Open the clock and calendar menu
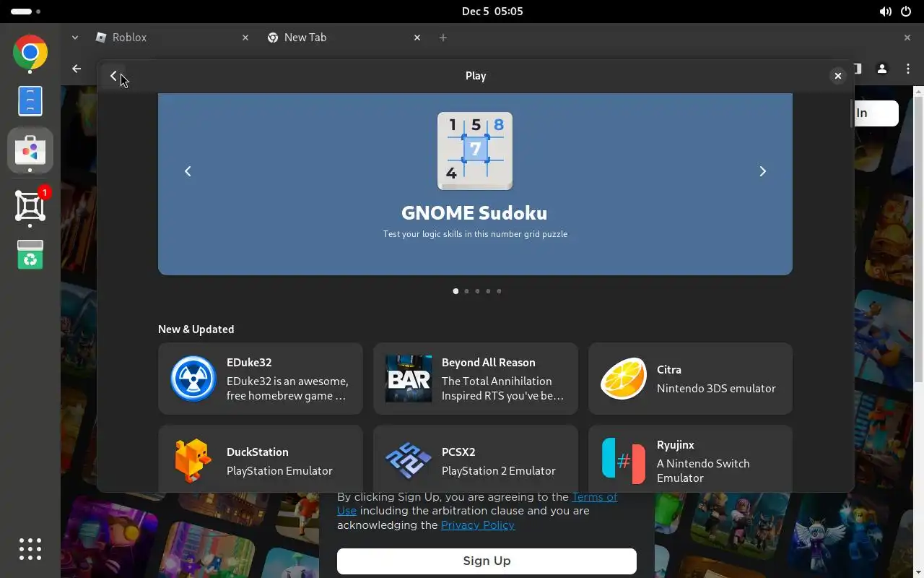924x578 pixels. [492, 12]
